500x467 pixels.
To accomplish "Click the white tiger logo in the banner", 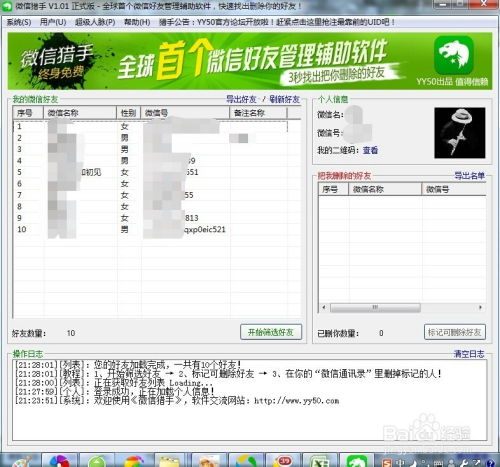I will point(453,55).
